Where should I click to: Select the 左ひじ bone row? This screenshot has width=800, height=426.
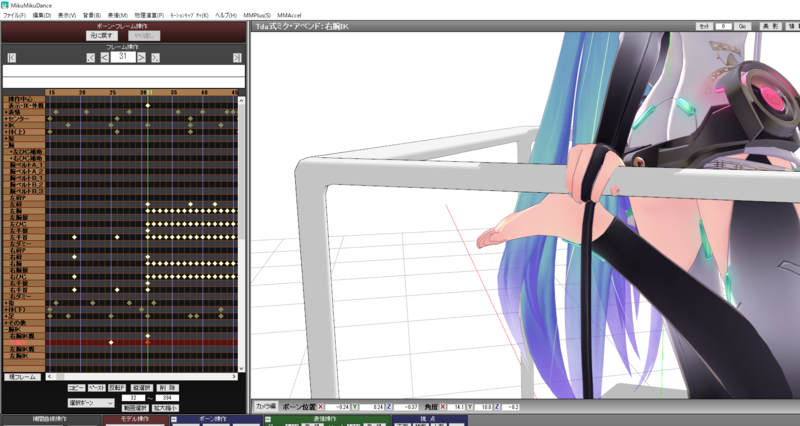24,224
